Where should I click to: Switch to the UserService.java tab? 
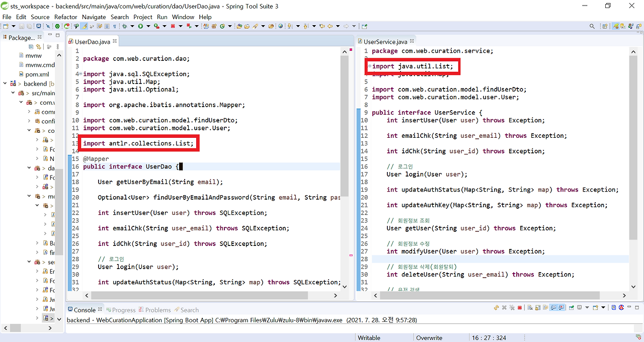point(386,41)
